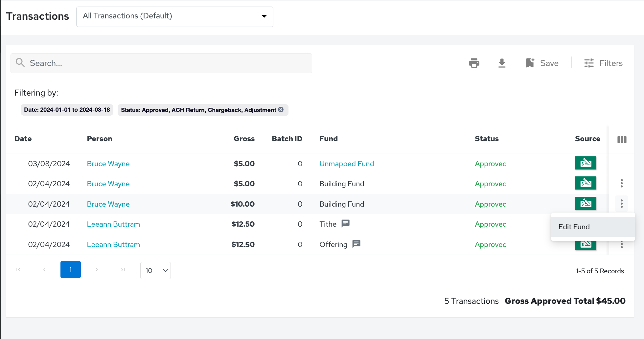Open the Unmapped Fund link
Image resolution: width=644 pixels, height=339 pixels.
pos(347,164)
